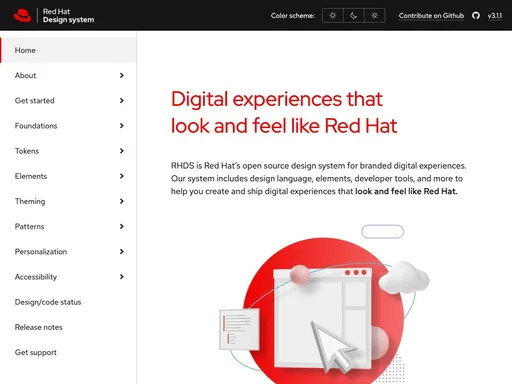Select Elements label in sidebar
The height and width of the screenshot is (384, 512).
tap(31, 176)
